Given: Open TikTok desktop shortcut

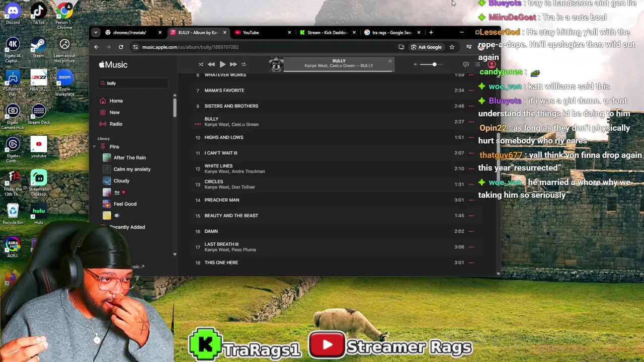Looking at the screenshot, I should [x=39, y=14].
